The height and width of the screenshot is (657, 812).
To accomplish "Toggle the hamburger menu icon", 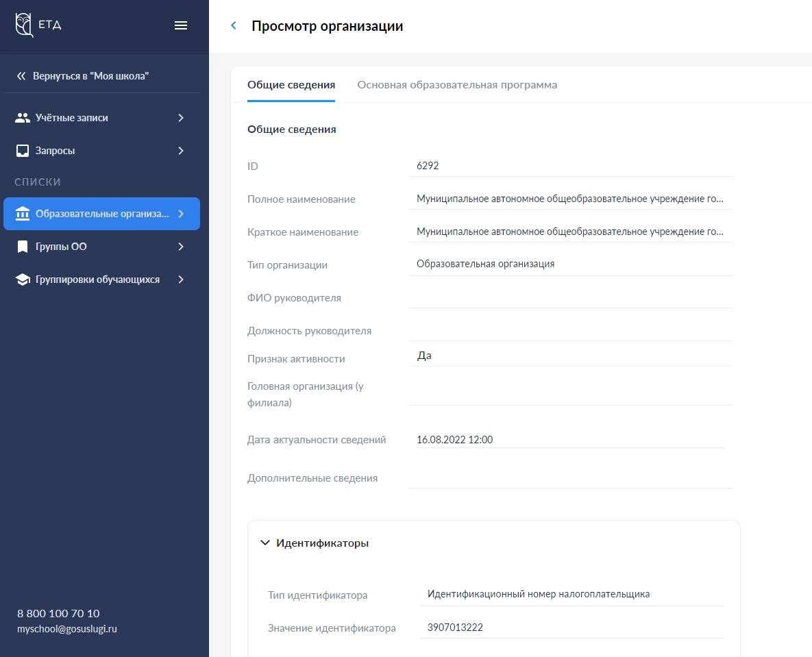I will [181, 25].
